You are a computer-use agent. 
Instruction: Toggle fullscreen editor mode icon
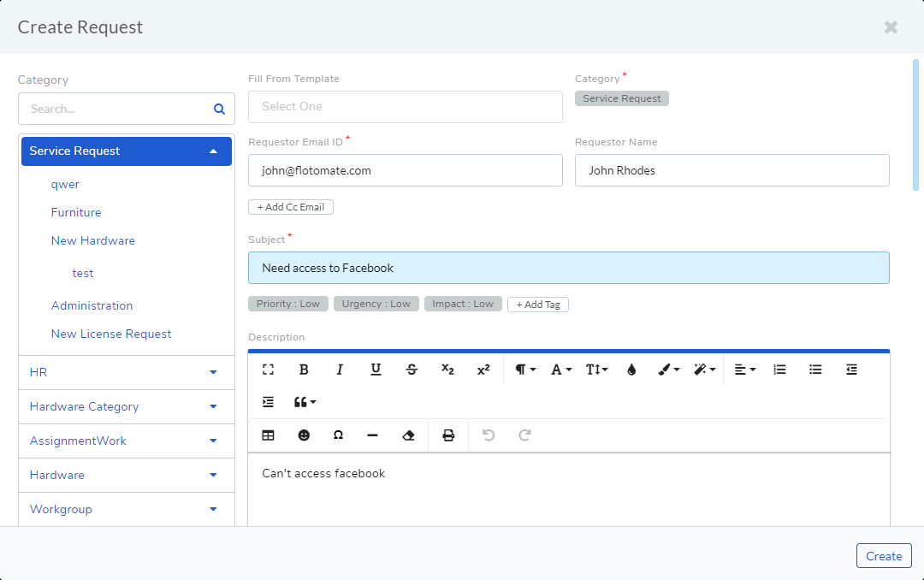[268, 370]
